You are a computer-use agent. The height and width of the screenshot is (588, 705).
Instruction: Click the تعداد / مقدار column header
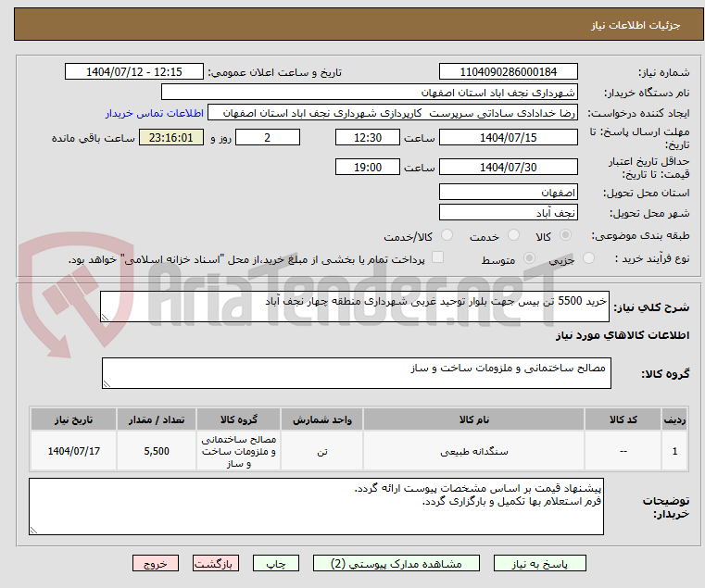[156, 419]
